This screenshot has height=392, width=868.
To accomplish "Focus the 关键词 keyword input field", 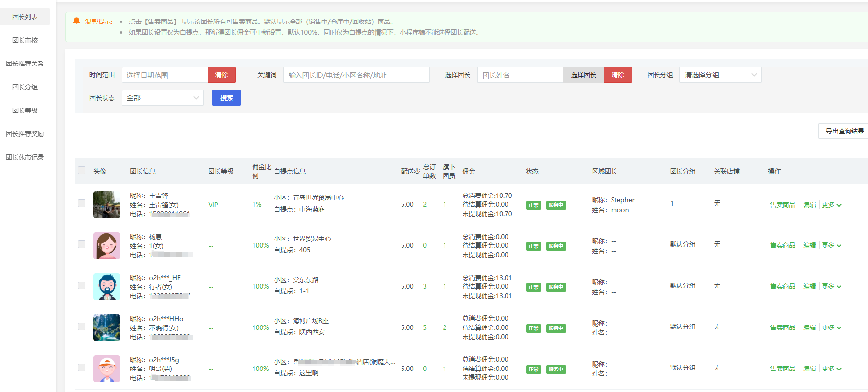I will (x=356, y=75).
